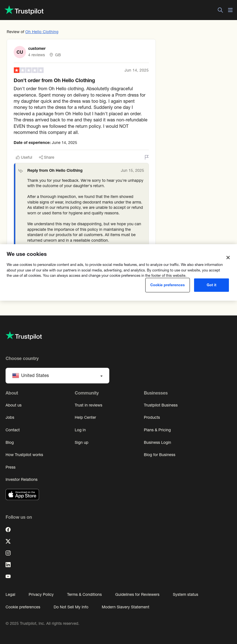Click Log in footer link
This screenshot has height=644, width=237.
(80, 430)
